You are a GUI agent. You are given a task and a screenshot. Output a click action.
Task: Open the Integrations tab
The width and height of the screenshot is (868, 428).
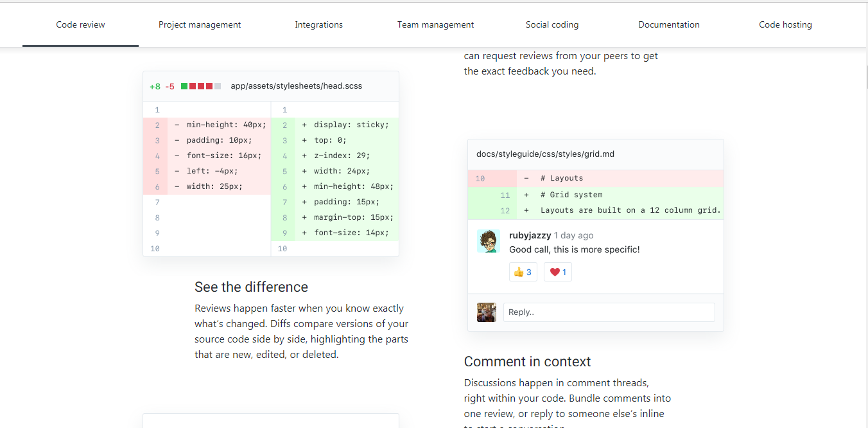[x=318, y=25]
